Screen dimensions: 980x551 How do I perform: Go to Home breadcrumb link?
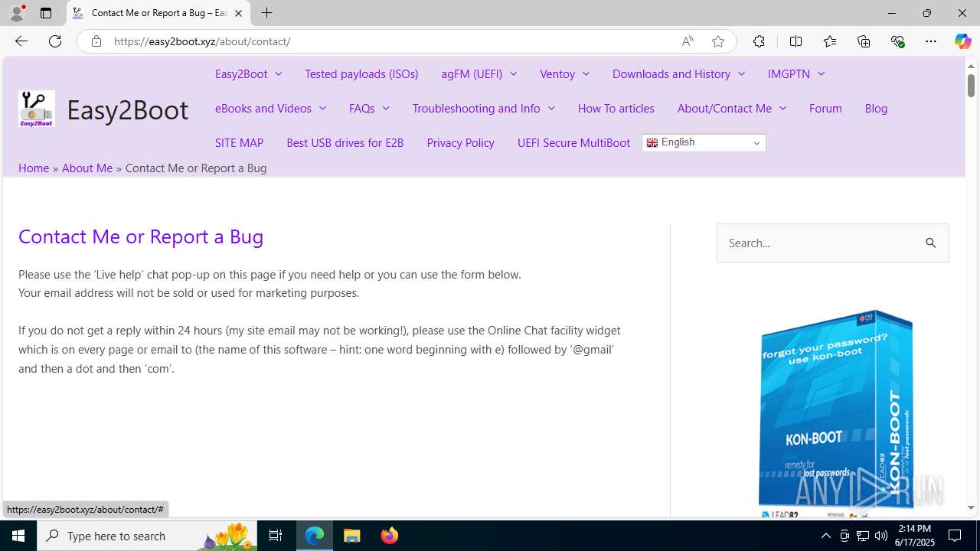pyautogui.click(x=34, y=168)
